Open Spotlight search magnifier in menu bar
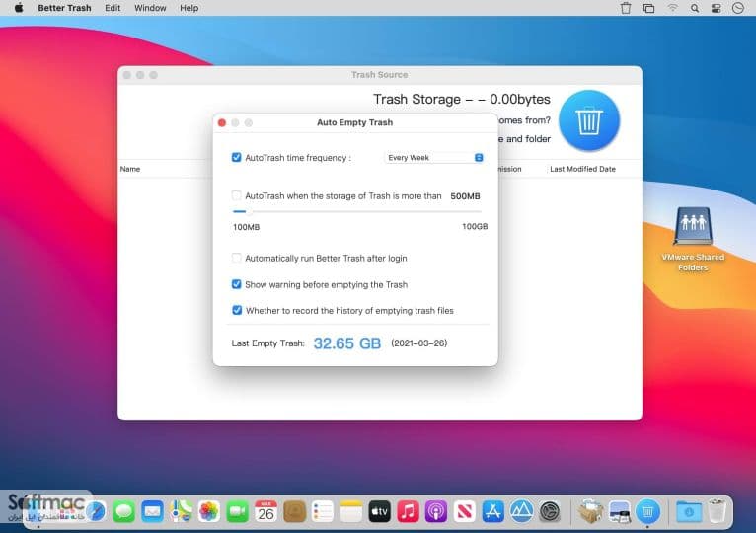756x533 pixels. [694, 8]
